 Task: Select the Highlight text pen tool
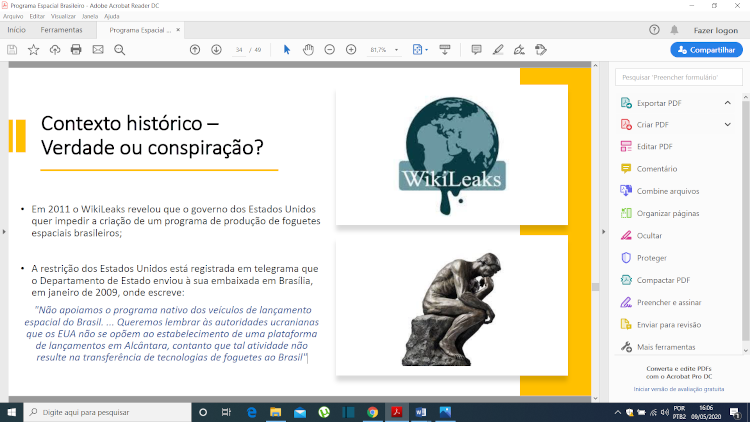click(x=498, y=50)
